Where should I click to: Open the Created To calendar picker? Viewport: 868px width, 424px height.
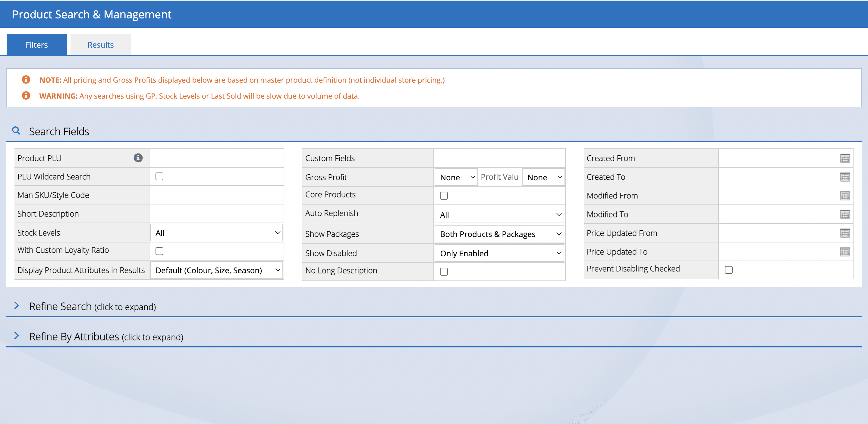(845, 177)
